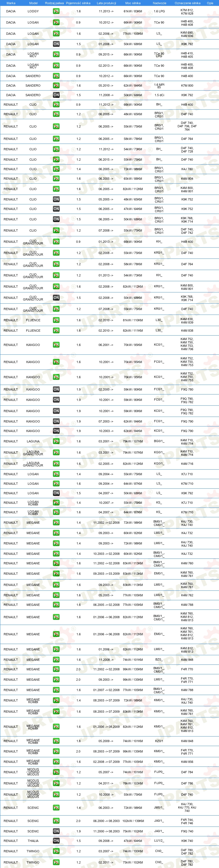
Task: Click engine code 'K7M 812, K7M 828'
Action: (187, 12)
